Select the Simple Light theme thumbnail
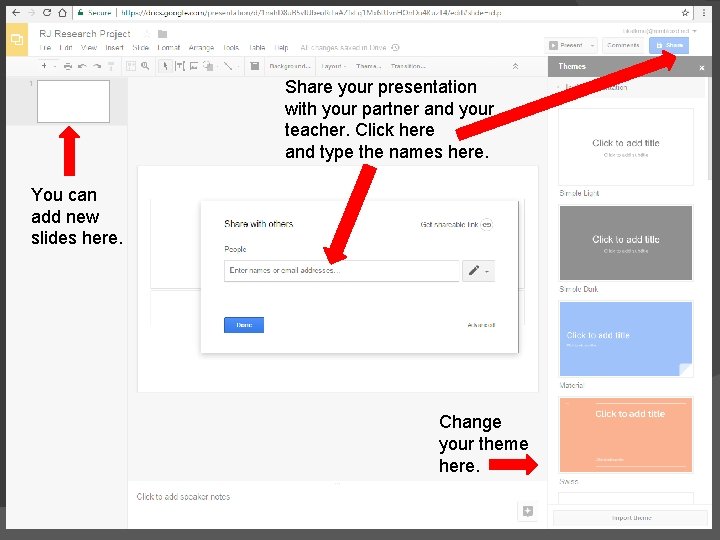 625,147
